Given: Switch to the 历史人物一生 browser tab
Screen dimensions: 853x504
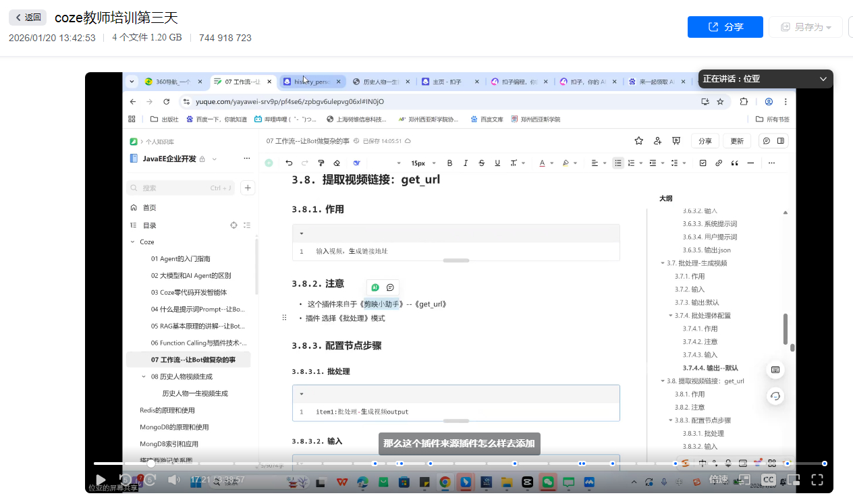Looking at the screenshot, I should click(x=381, y=82).
